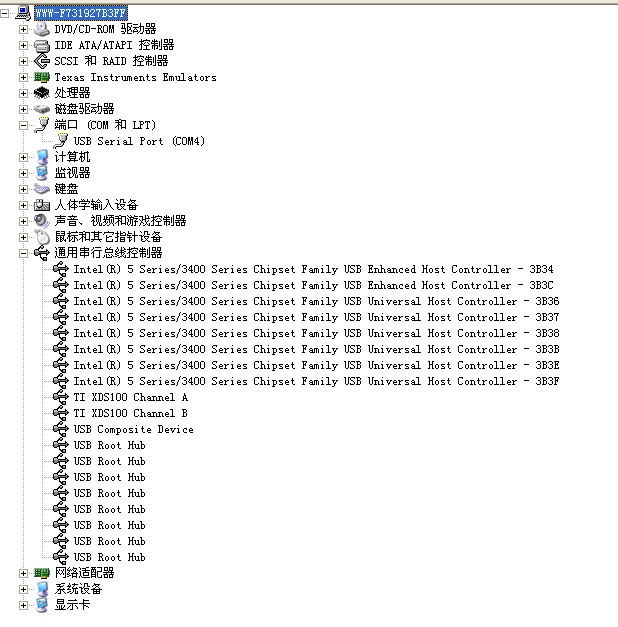This screenshot has width=618, height=627.
Task: Click the Texas Instruments Emulators chip icon
Action: tap(42, 77)
